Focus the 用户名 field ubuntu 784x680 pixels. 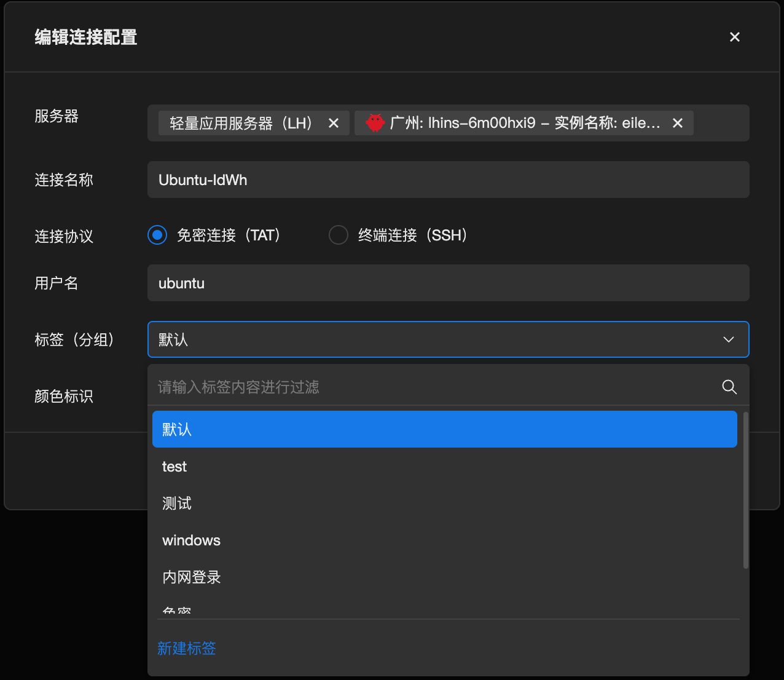point(448,283)
